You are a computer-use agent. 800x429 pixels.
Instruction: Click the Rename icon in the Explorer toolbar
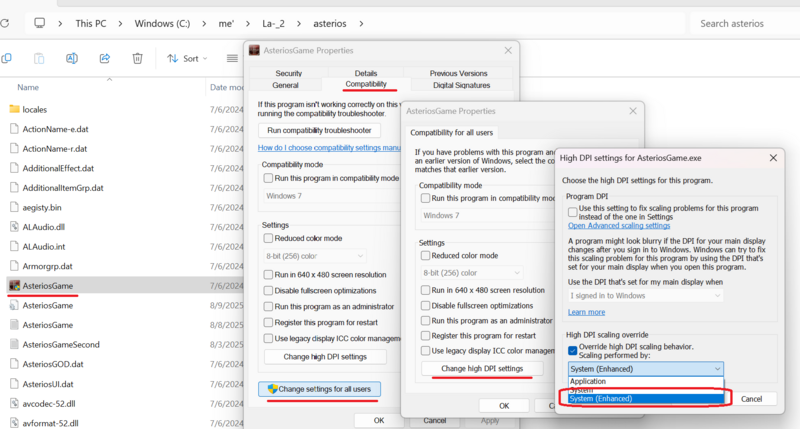click(x=72, y=59)
